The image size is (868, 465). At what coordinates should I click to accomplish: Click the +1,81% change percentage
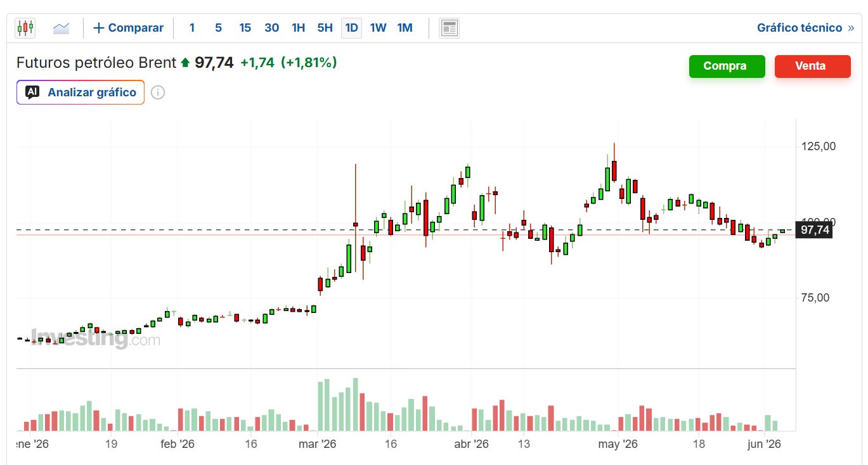(309, 63)
